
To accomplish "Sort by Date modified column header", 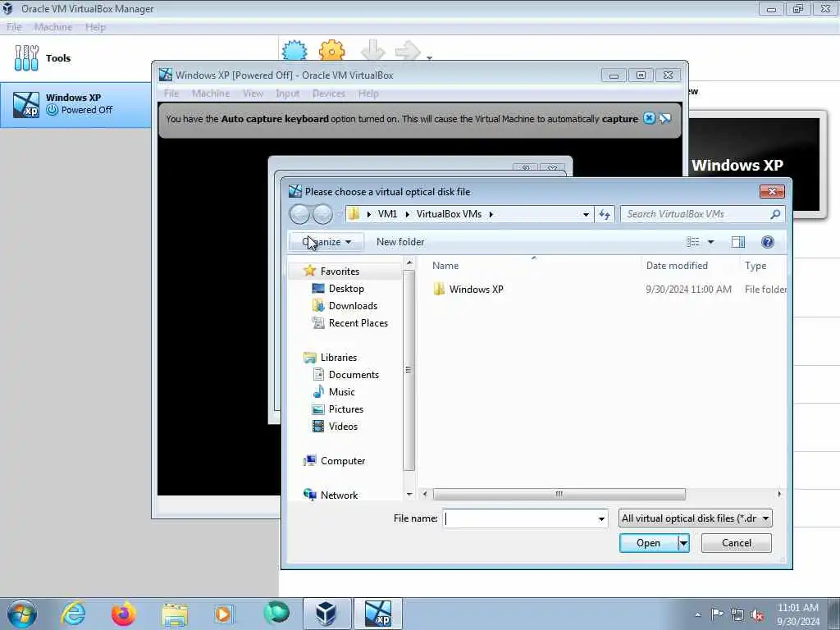I will [x=677, y=266].
